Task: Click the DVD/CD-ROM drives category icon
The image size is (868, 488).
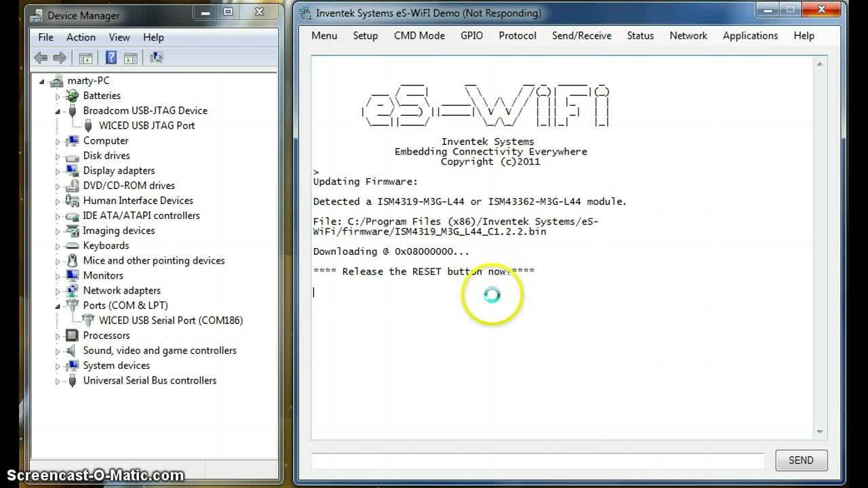Action: 72,185
